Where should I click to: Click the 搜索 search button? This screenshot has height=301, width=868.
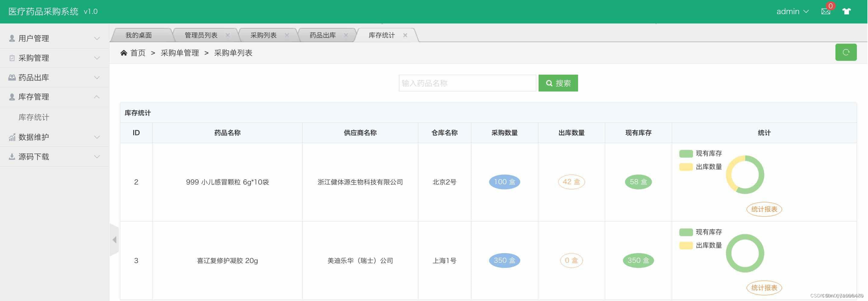point(558,83)
